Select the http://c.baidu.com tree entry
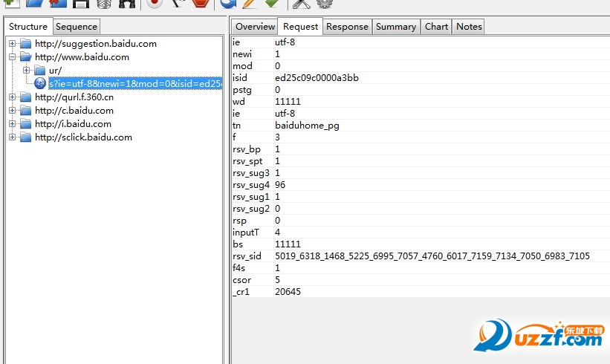This screenshot has height=364, width=610. tap(74, 111)
